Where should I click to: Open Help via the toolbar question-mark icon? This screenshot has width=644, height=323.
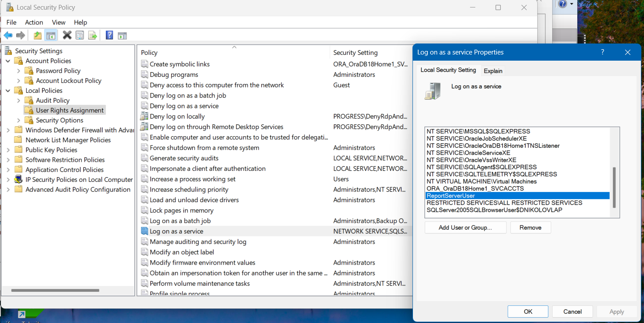109,36
